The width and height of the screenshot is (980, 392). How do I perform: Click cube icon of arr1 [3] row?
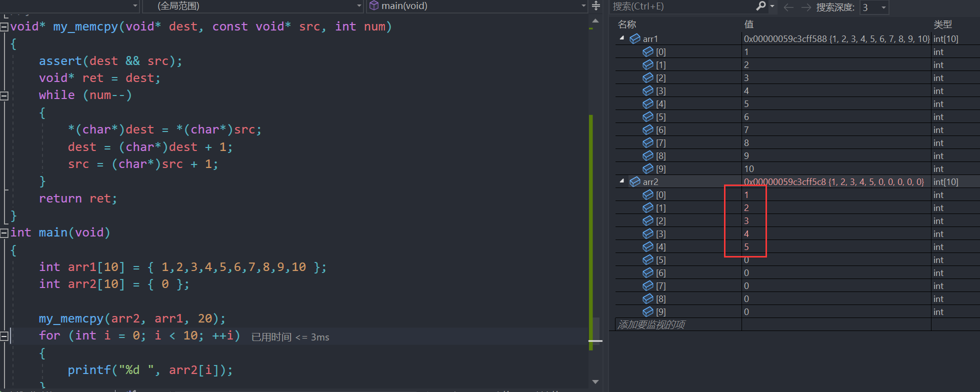[x=648, y=90]
